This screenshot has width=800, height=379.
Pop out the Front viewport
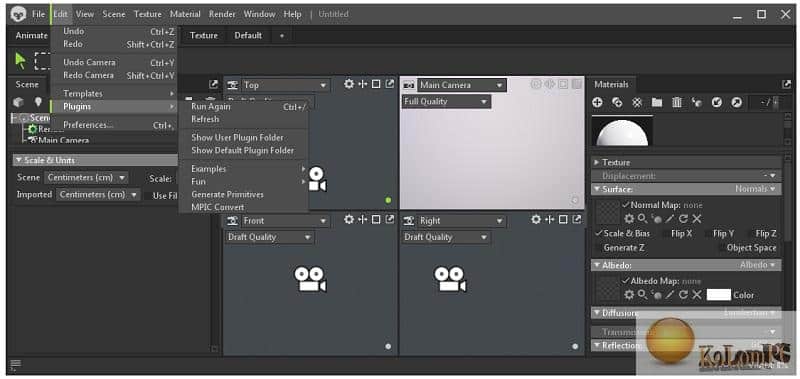[390, 219]
